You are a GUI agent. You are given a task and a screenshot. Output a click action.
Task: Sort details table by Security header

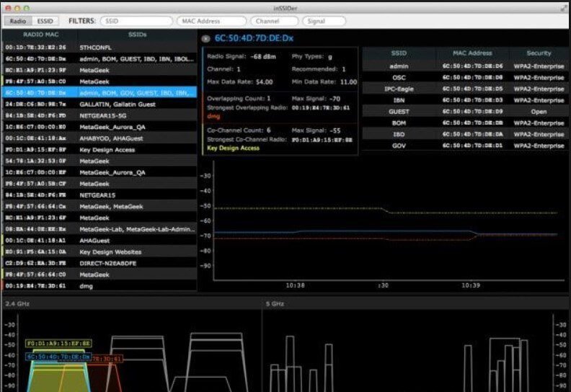tap(539, 53)
